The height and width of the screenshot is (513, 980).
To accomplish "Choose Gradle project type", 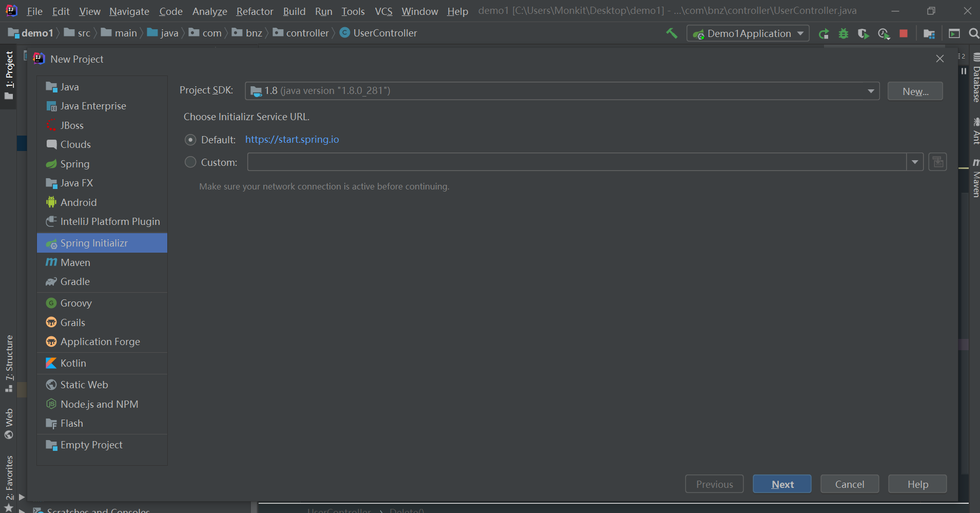I will click(x=102, y=281).
